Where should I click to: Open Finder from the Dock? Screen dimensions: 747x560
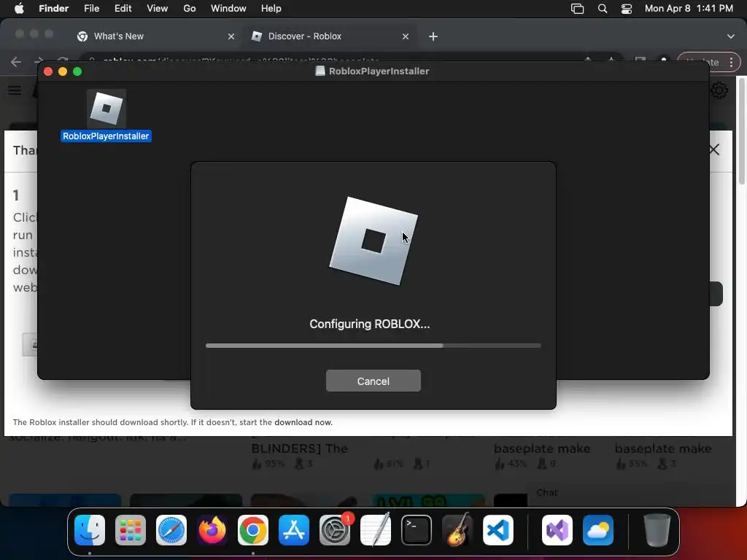pyautogui.click(x=90, y=530)
